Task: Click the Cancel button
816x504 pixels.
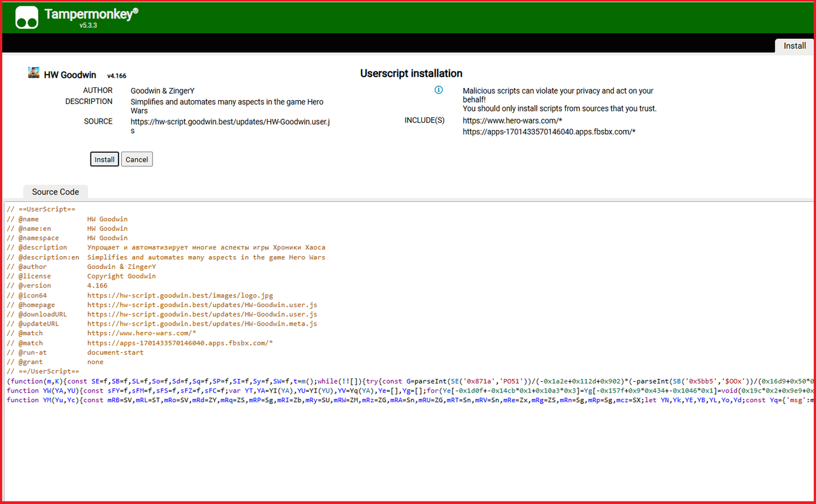Action: [136, 159]
